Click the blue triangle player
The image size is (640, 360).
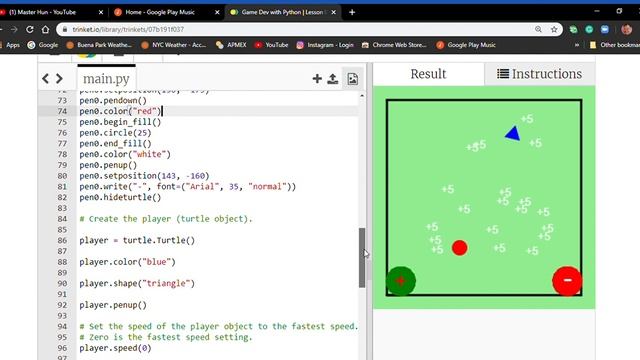tap(513, 133)
